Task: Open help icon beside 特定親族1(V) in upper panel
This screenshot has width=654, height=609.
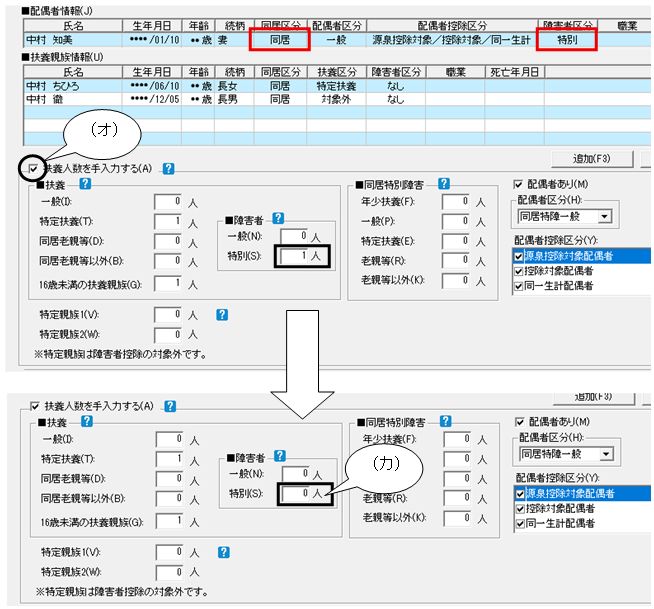Action: pos(222,315)
